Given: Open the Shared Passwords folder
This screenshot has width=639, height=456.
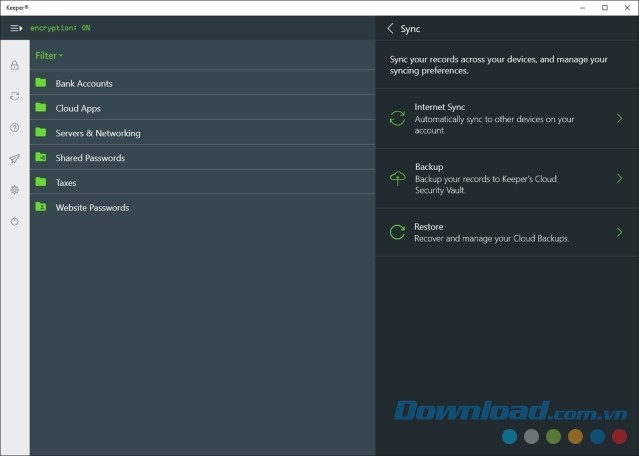Looking at the screenshot, I should click(x=90, y=158).
